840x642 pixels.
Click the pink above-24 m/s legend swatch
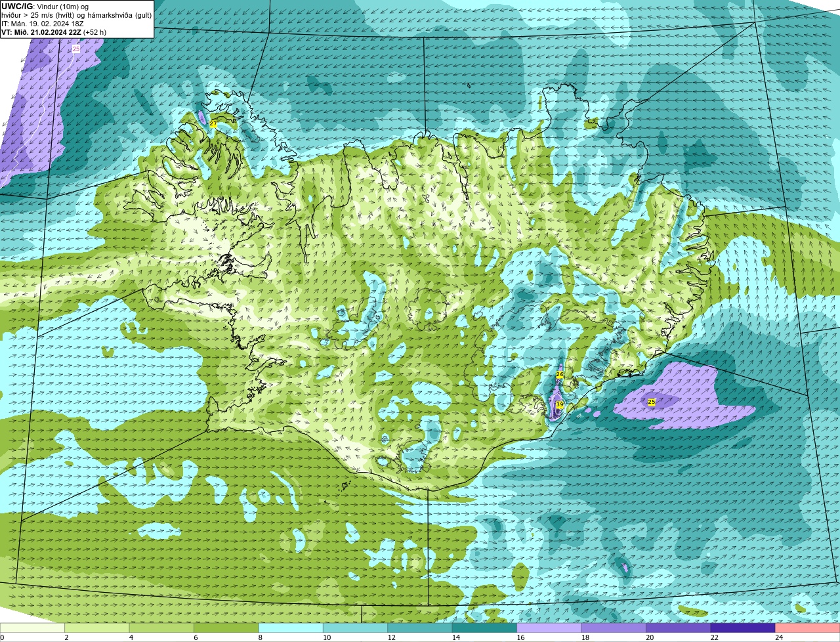pyautogui.click(x=808, y=628)
